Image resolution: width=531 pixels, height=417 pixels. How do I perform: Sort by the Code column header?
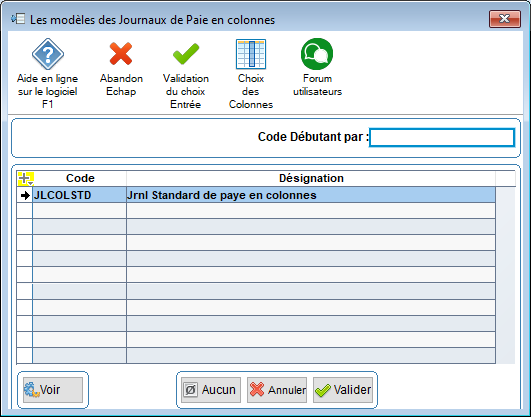80,178
